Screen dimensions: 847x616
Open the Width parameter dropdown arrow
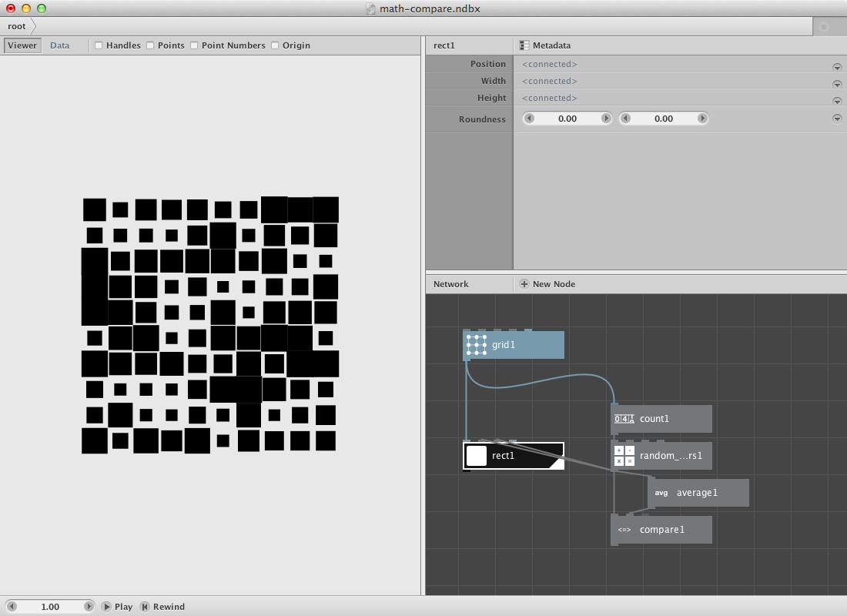pyautogui.click(x=837, y=82)
